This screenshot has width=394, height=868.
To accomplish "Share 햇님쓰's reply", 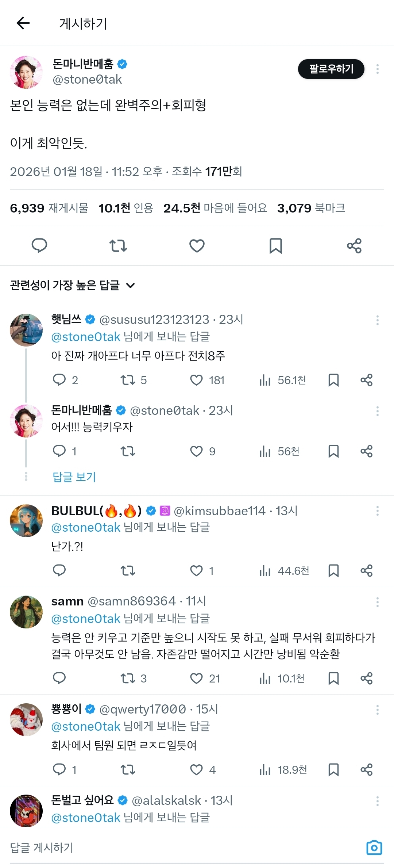I will (366, 380).
